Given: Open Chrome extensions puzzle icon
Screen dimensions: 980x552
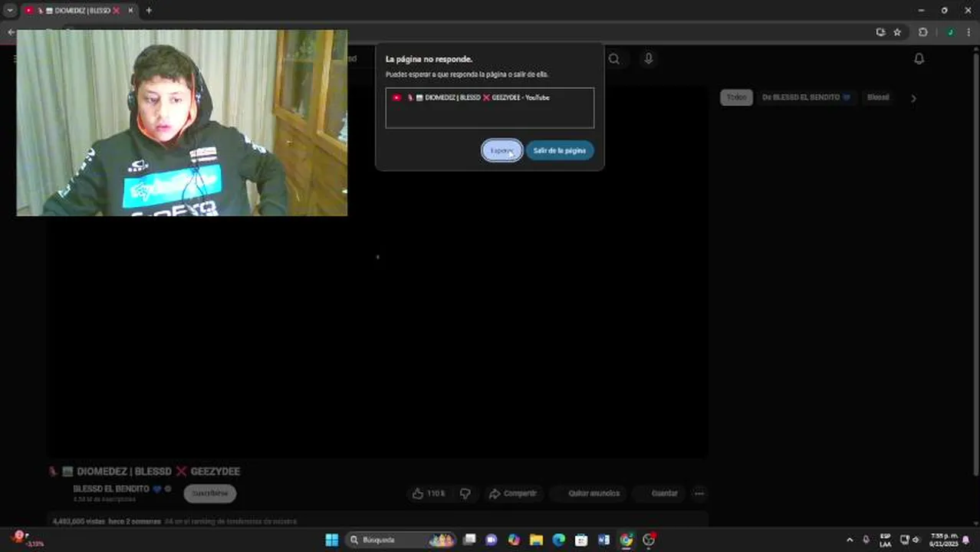Looking at the screenshot, I should coord(923,32).
